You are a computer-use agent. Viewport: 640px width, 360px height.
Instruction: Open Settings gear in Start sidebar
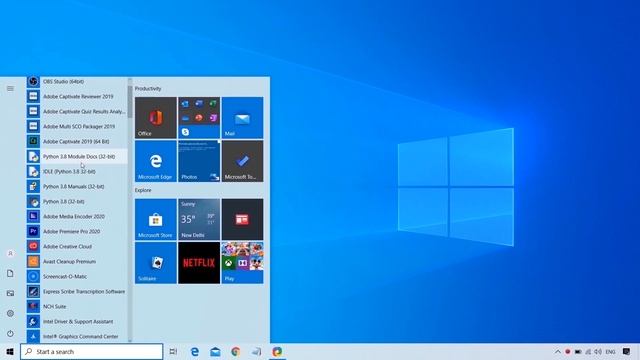10,313
